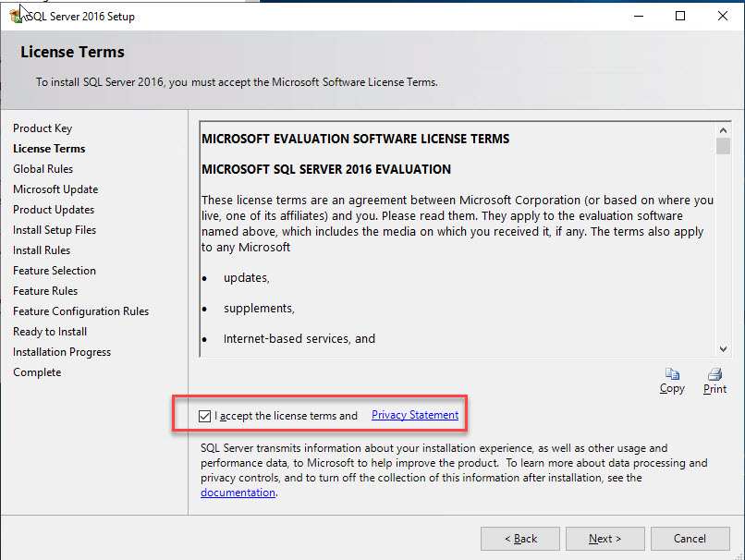The image size is (745, 560).
Task: Open the Ready to Install step
Action: tap(49, 331)
